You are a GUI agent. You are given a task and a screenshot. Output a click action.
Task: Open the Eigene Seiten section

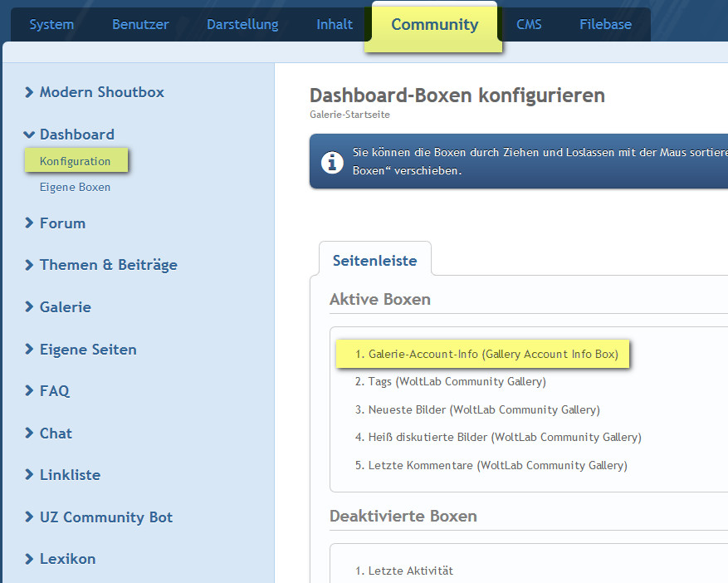tap(88, 350)
